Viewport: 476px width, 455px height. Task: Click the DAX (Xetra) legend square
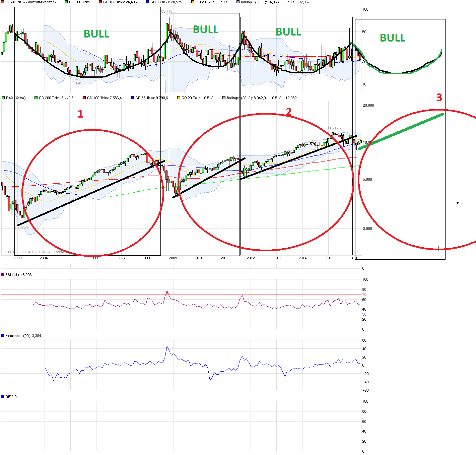click(x=3, y=97)
